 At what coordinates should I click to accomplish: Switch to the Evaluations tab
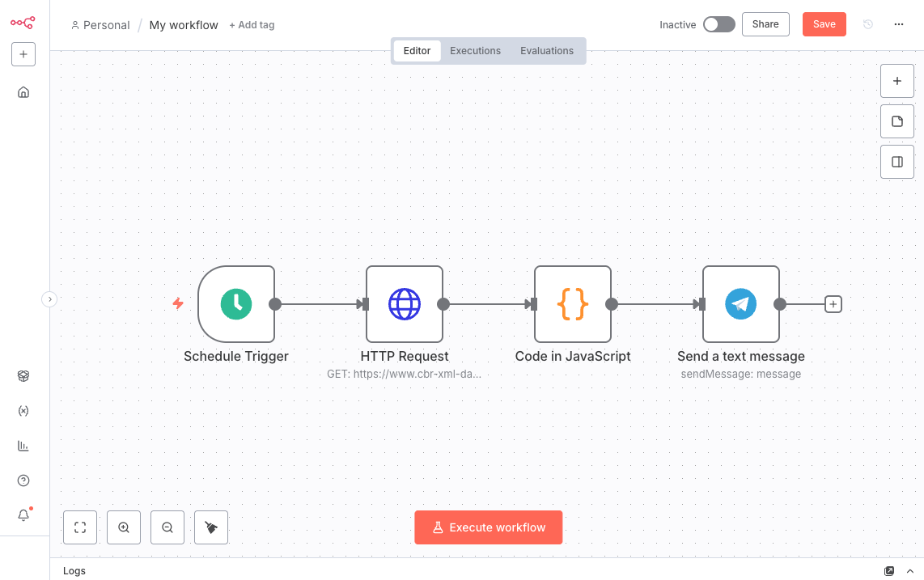pyautogui.click(x=546, y=50)
